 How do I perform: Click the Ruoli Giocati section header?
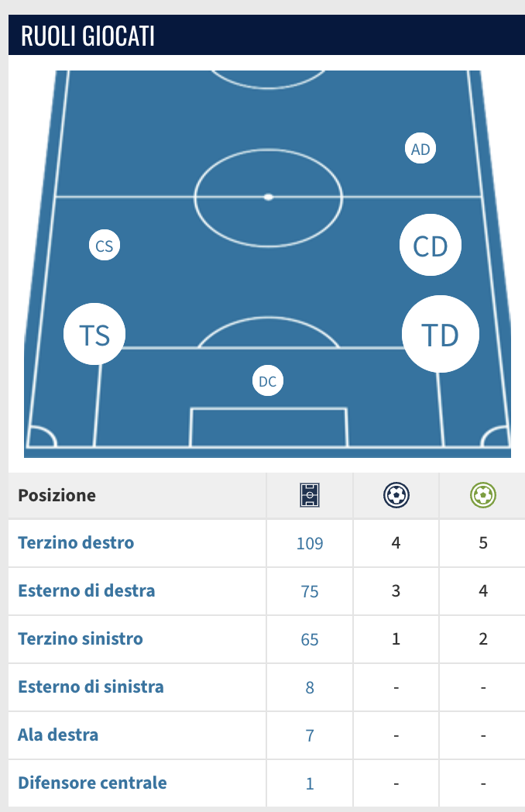(87, 36)
